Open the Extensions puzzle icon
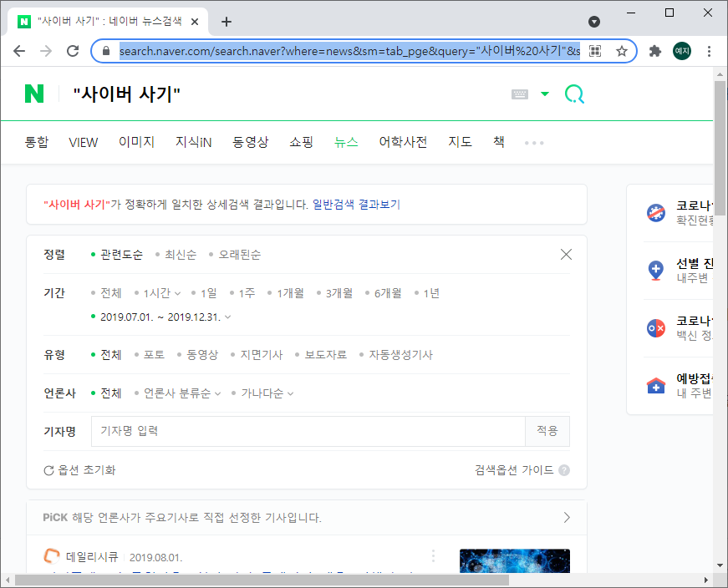Image resolution: width=728 pixels, height=588 pixels. [655, 51]
